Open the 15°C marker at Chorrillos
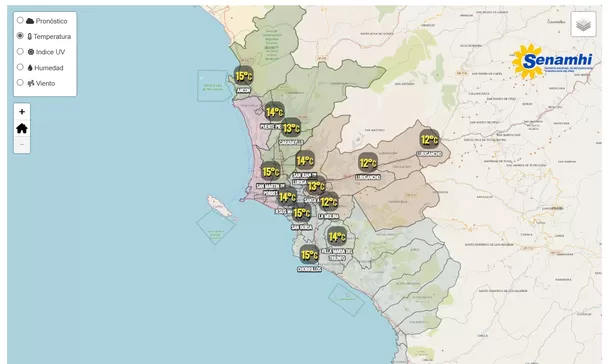This screenshot has width=609, height=364. click(309, 254)
